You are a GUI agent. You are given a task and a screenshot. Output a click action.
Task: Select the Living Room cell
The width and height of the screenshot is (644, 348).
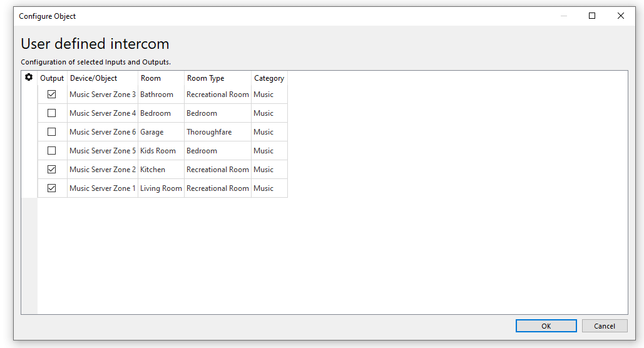(161, 188)
